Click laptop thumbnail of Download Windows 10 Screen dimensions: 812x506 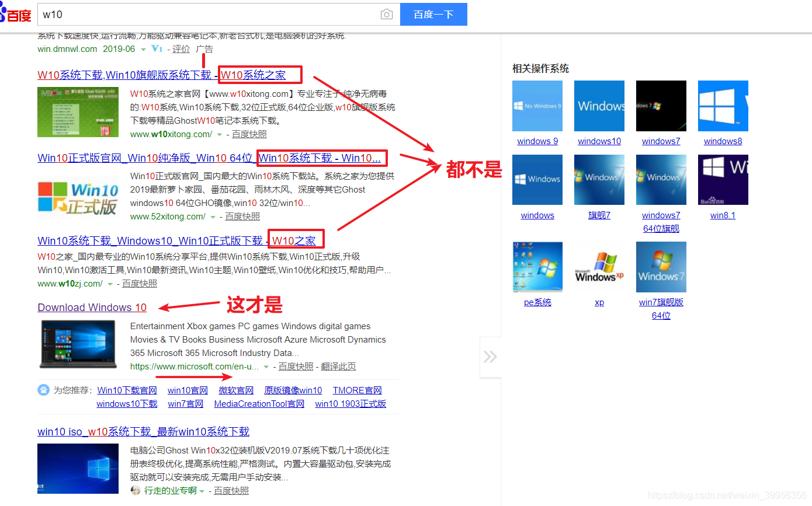tap(78, 344)
